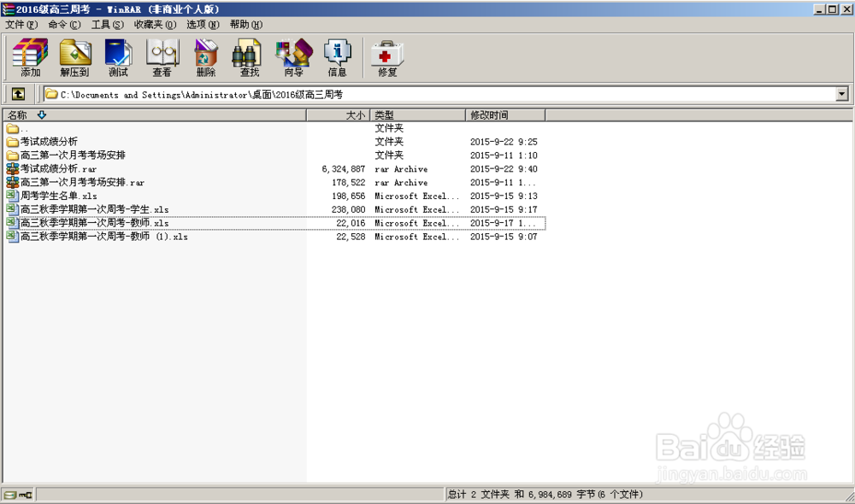Sort by the 大小 column header
This screenshot has width=855, height=504.
pyautogui.click(x=339, y=115)
